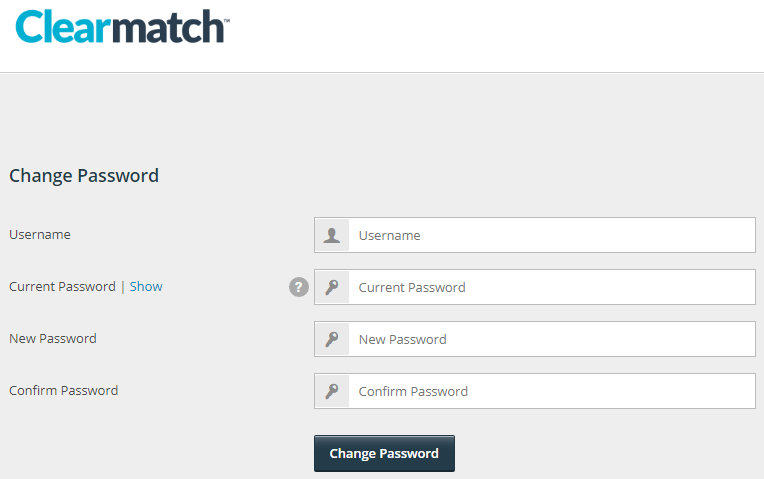Click the blue "Clear" part of logo
764x479 pixels.
(x=64, y=27)
